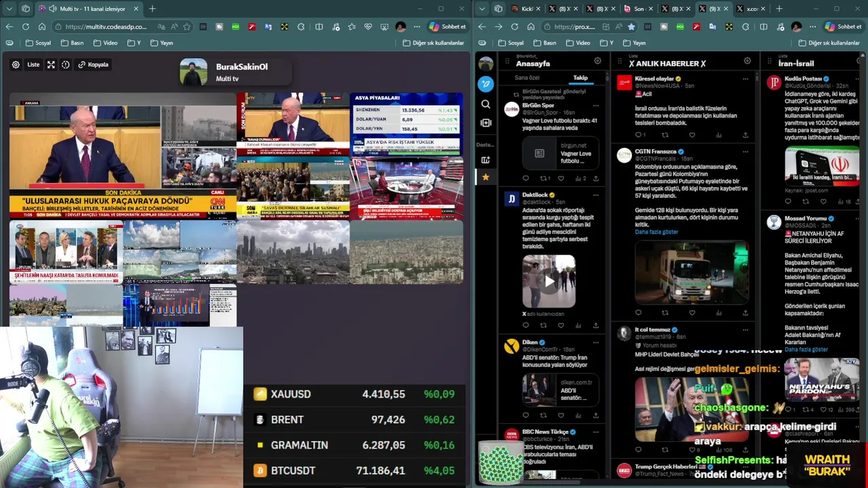Go to home page in left browser
868x488 pixels.
[x=42, y=26]
